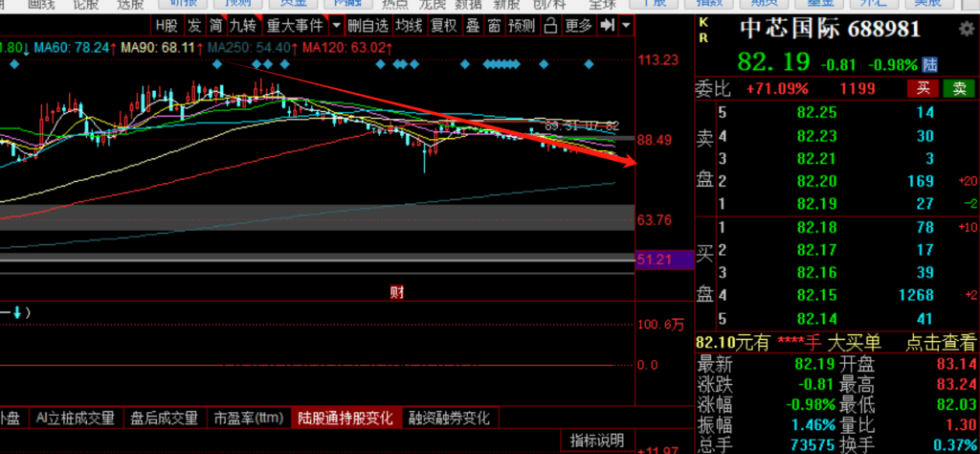Click the blue 陆 badge next to -0.98%

point(930,64)
